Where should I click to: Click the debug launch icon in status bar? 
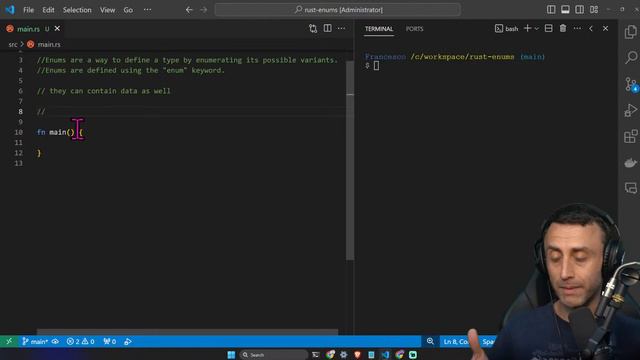(x=128, y=341)
